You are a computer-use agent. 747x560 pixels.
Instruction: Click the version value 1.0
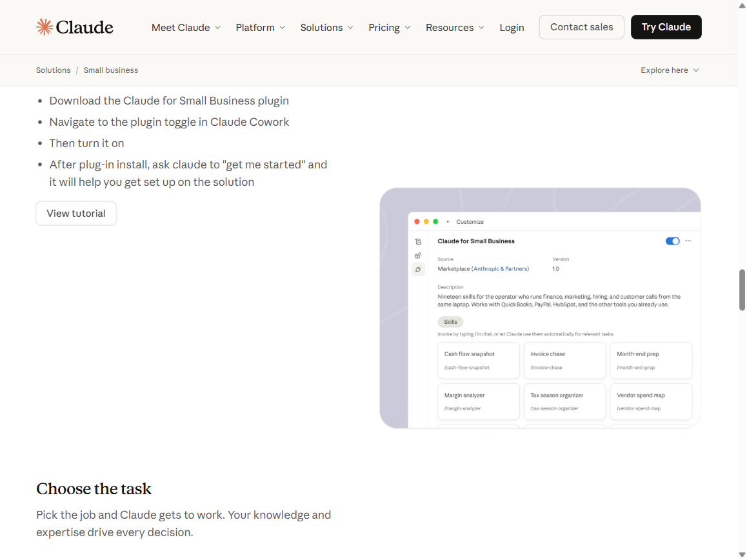(x=555, y=269)
